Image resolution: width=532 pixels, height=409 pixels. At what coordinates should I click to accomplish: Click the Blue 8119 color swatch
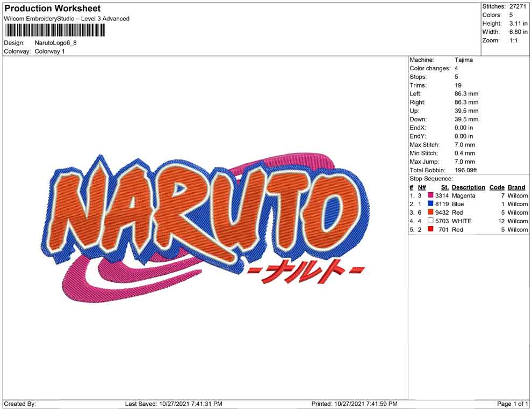pyautogui.click(x=430, y=204)
